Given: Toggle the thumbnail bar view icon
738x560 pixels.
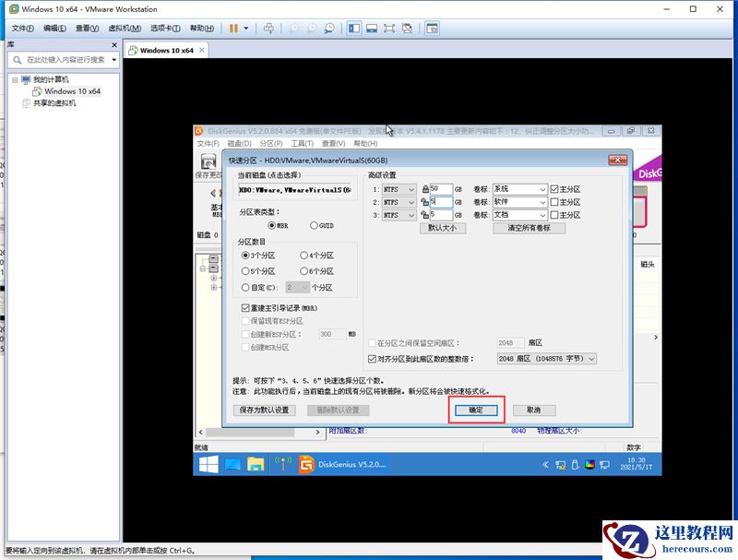Looking at the screenshot, I should click(x=372, y=29).
